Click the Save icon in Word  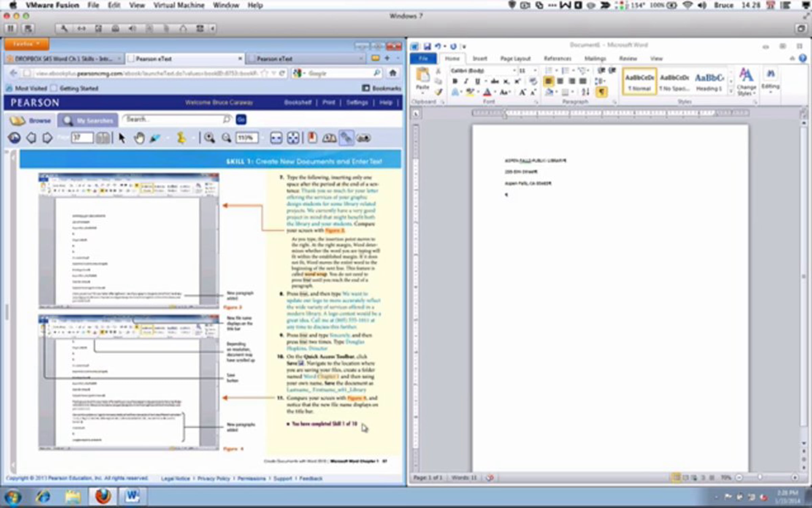(427, 46)
